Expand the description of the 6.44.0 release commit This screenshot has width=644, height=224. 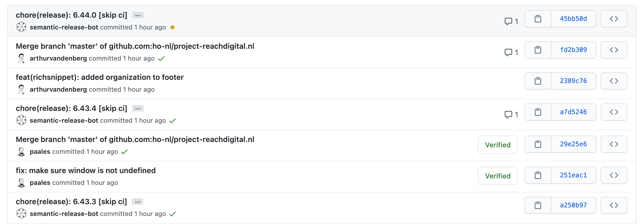coord(138,15)
